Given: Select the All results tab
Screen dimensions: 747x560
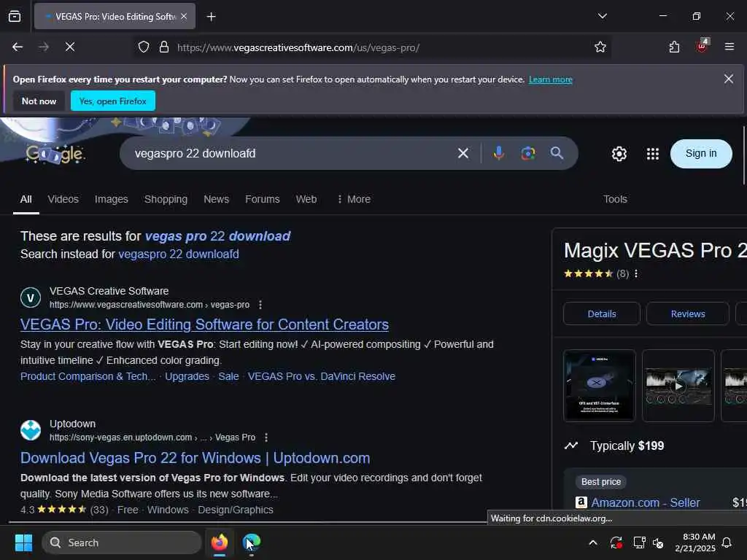Looking at the screenshot, I should pyautogui.click(x=26, y=200).
